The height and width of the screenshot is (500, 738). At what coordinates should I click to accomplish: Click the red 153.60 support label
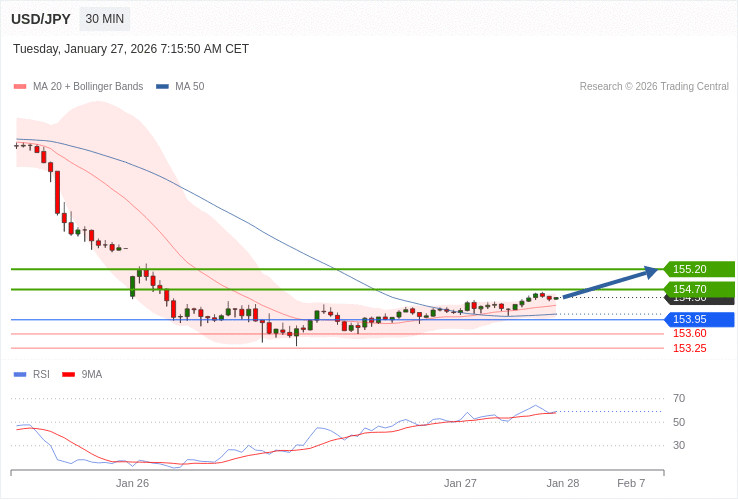point(690,333)
